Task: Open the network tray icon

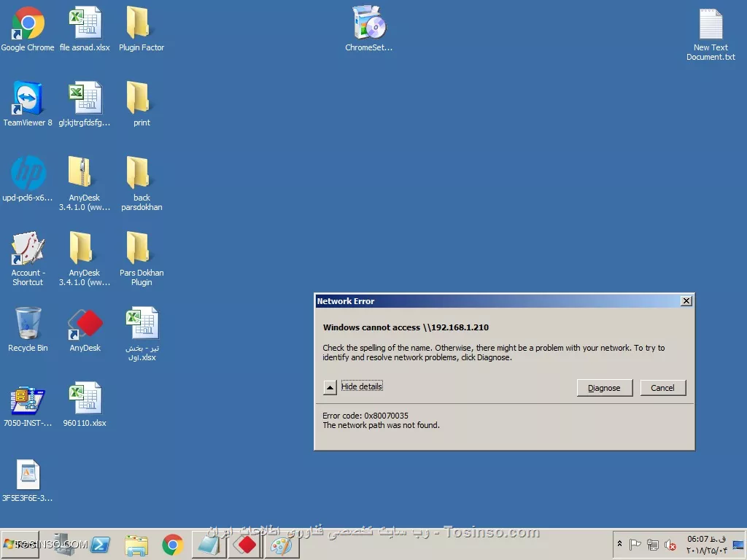Action: coord(653,544)
